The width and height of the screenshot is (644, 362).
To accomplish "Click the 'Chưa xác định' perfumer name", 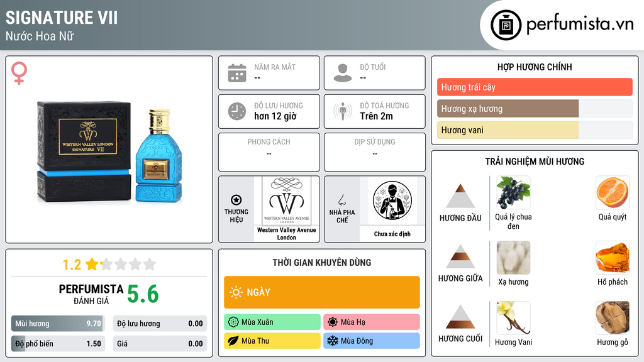I will coord(392,234).
